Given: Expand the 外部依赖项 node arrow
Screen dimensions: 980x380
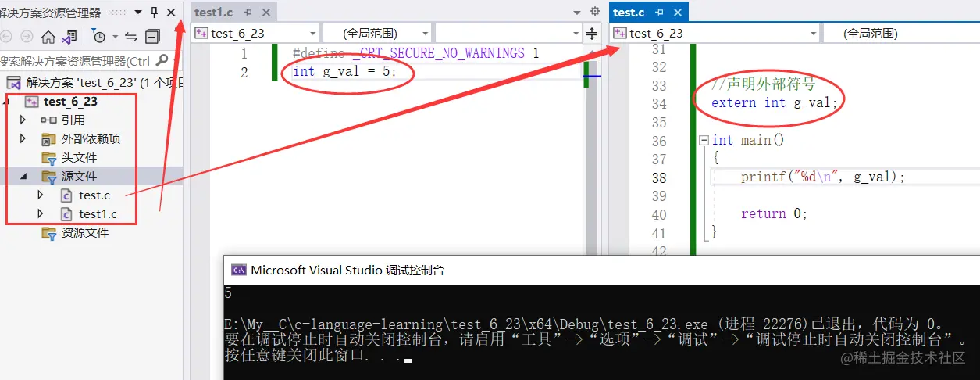Looking at the screenshot, I should coord(23,138).
